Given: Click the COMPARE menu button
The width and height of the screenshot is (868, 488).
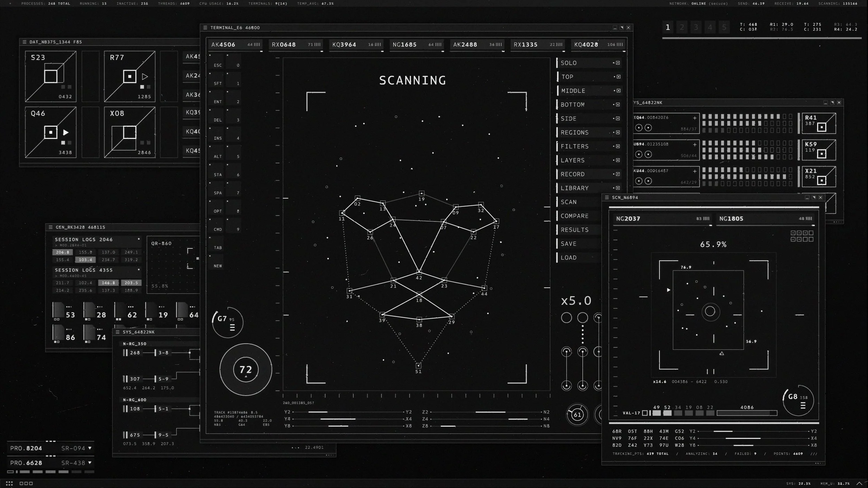Looking at the screenshot, I should tap(575, 216).
